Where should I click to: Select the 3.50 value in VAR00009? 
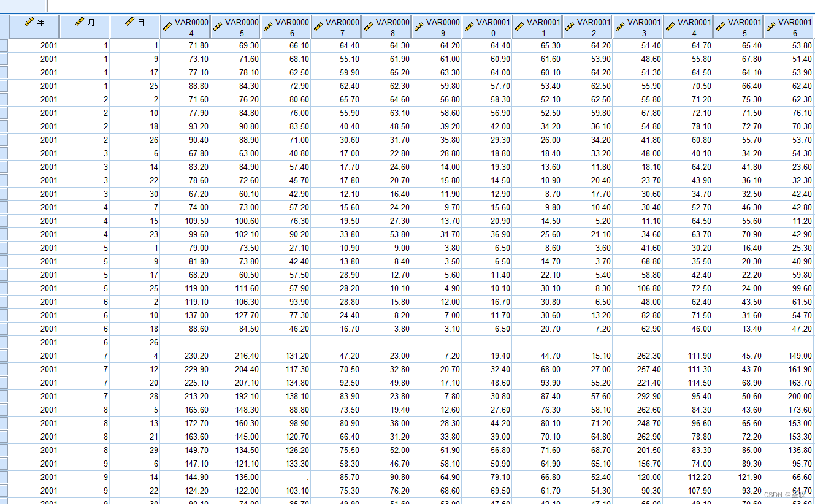(437, 261)
